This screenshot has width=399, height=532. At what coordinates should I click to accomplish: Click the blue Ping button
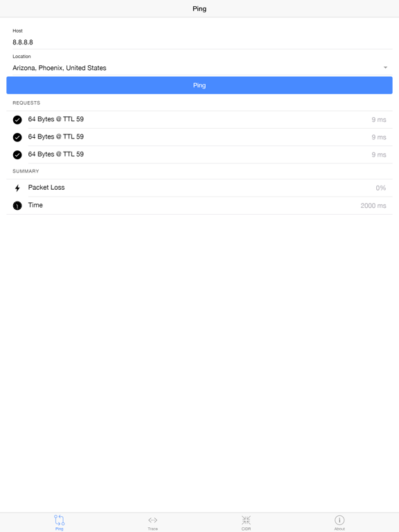point(199,85)
